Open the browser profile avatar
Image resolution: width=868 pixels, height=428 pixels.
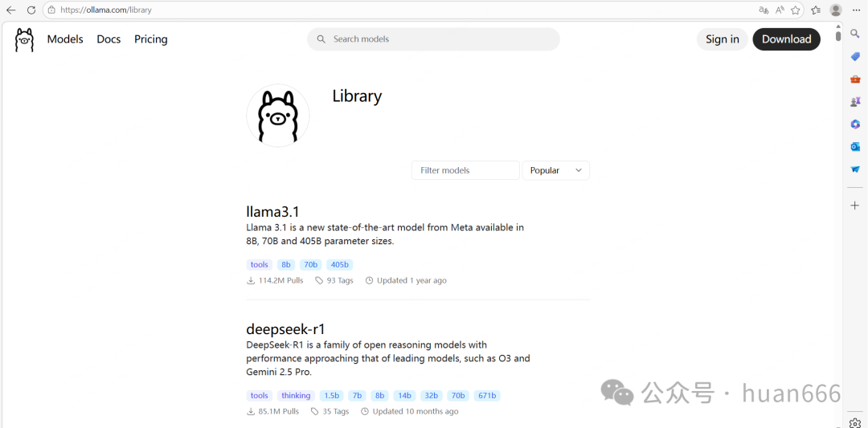coord(836,10)
